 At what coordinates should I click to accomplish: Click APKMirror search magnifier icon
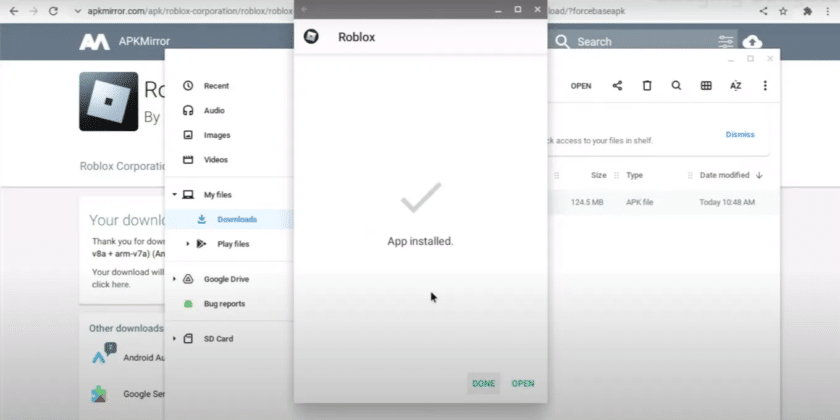click(562, 42)
